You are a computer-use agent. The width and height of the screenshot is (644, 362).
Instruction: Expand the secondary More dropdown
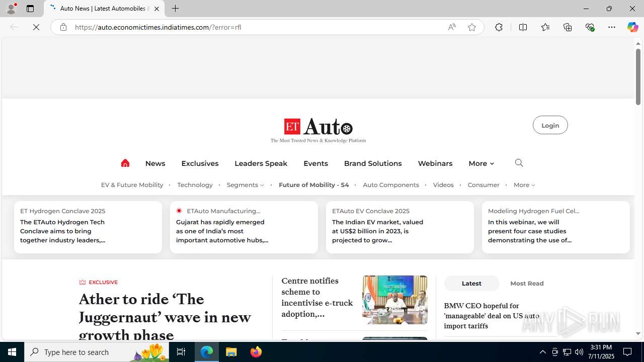[x=524, y=185]
